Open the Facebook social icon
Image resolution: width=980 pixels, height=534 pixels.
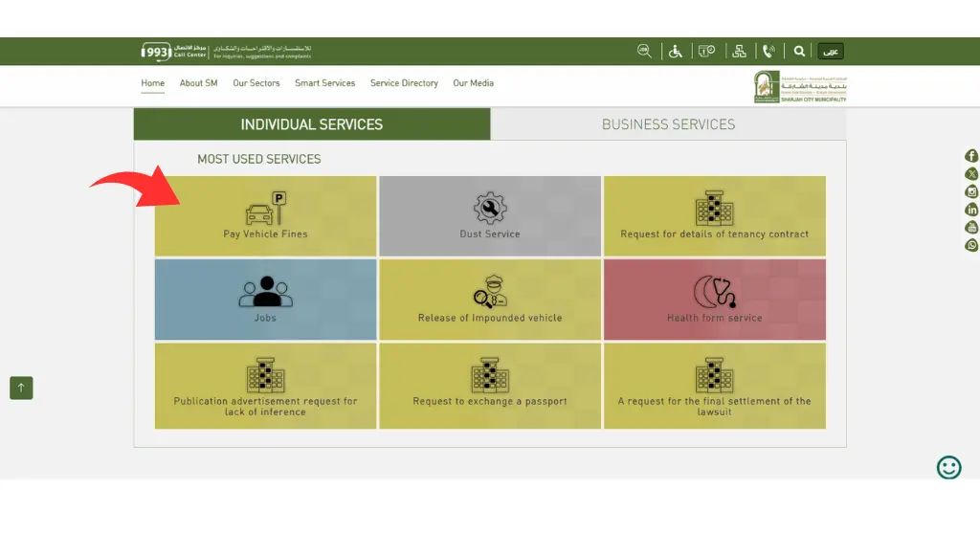pos(971,156)
